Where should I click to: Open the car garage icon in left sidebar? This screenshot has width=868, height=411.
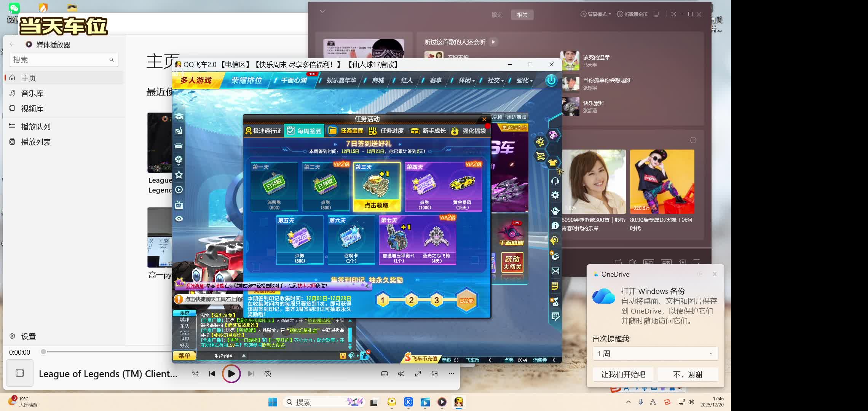pos(179,145)
